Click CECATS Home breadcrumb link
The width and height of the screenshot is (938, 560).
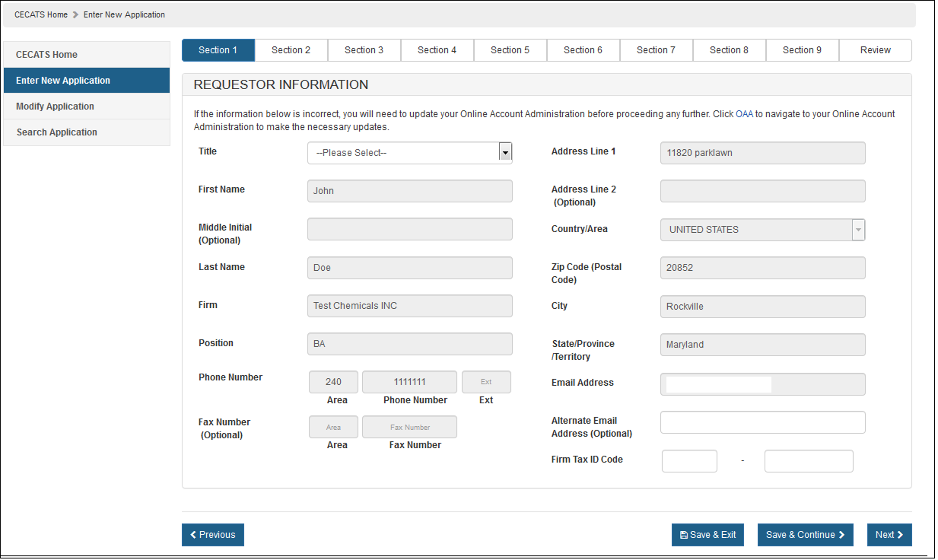pyautogui.click(x=41, y=15)
